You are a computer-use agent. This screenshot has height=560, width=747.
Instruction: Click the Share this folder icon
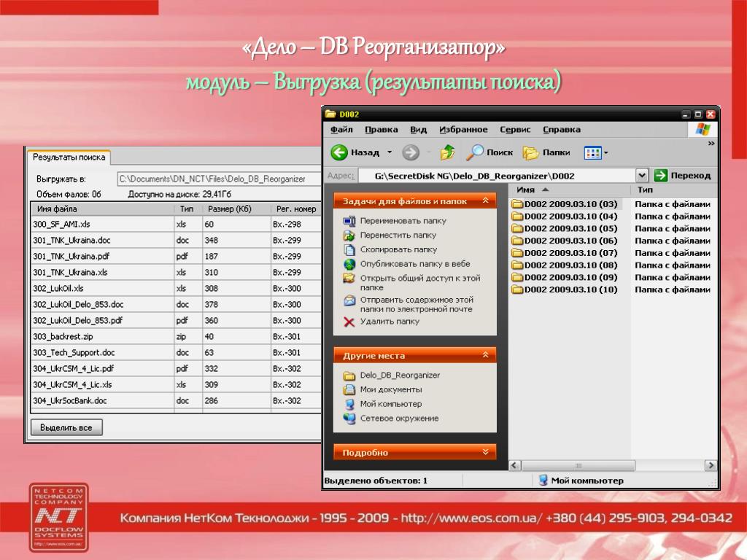pos(349,278)
